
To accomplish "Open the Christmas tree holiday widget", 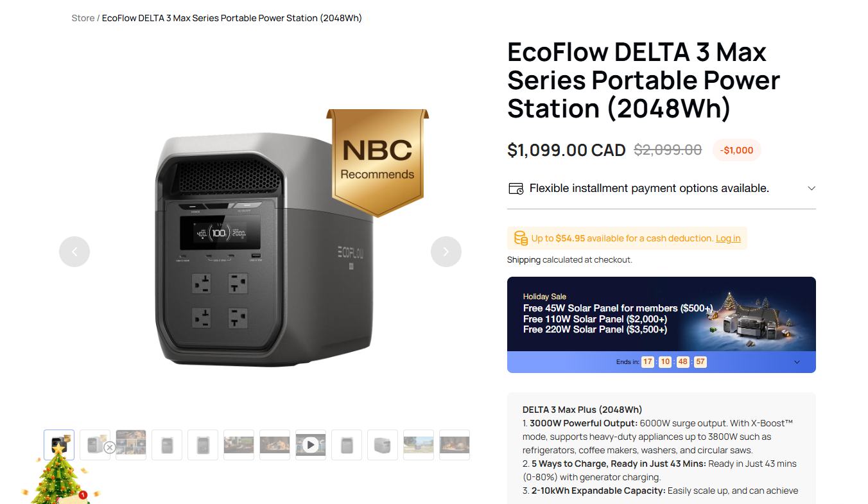I will pyautogui.click(x=58, y=475).
